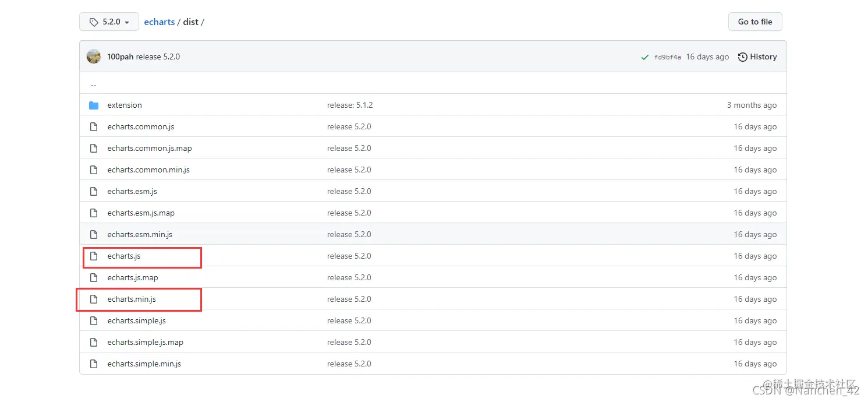Image resolution: width=868 pixels, height=402 pixels.
Task: Open the 100pah author profile link
Action: click(121, 57)
